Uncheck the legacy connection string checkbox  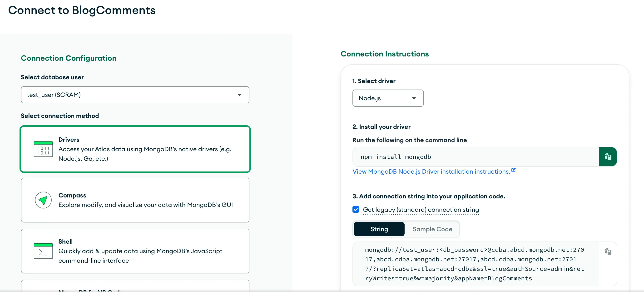click(356, 209)
